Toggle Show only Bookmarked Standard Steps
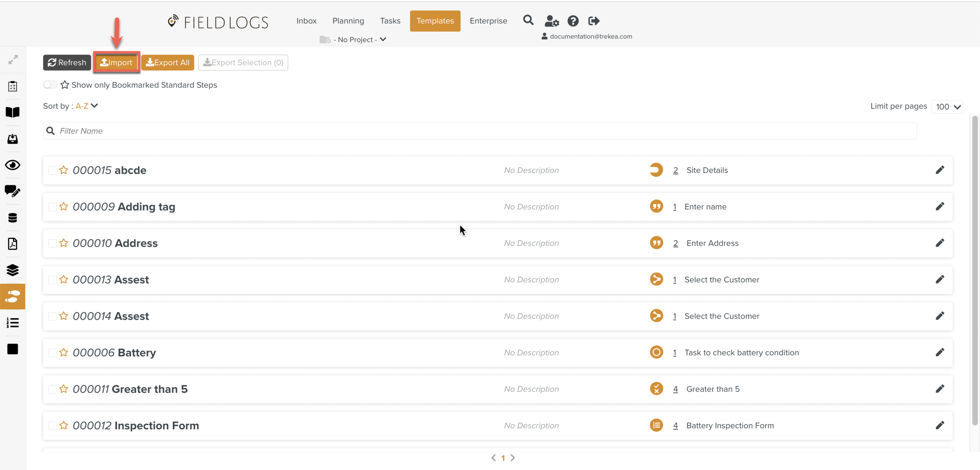 point(50,85)
